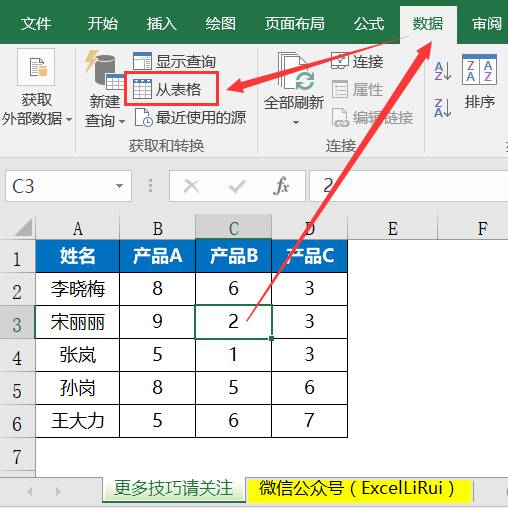The image size is (508, 508).
Task: Click the formula bar cancel X icon
Action: pyautogui.click(x=192, y=186)
